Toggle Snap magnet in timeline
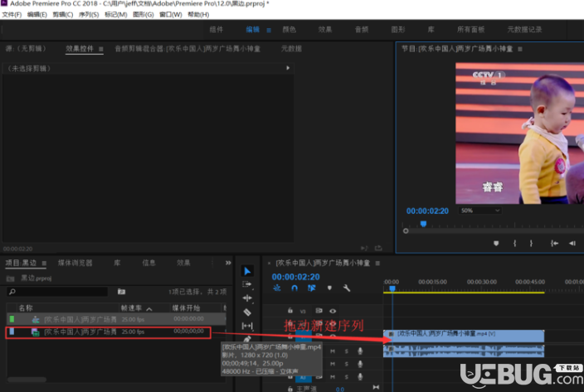The image size is (584, 392). (x=294, y=288)
